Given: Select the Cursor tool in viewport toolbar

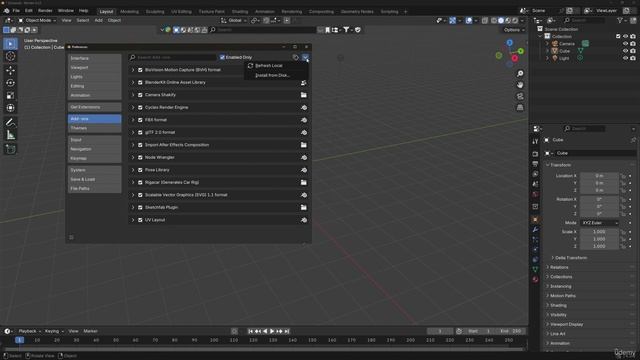Looking at the screenshot, I should coord(11,56).
